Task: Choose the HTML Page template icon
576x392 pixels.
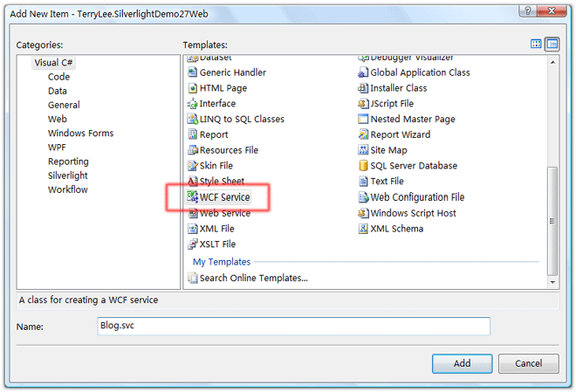Action: 193,88
